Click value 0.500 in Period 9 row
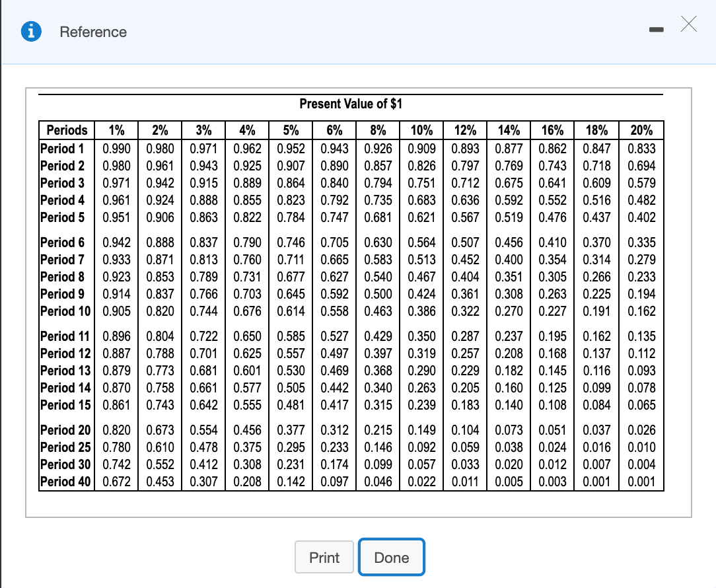This screenshot has height=588, width=716. pyautogui.click(x=378, y=294)
